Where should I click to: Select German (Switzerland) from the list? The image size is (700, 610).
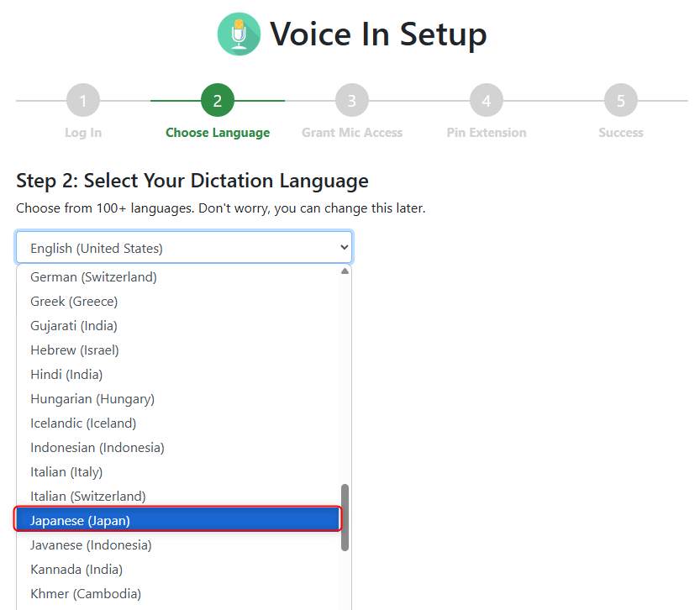click(x=178, y=277)
